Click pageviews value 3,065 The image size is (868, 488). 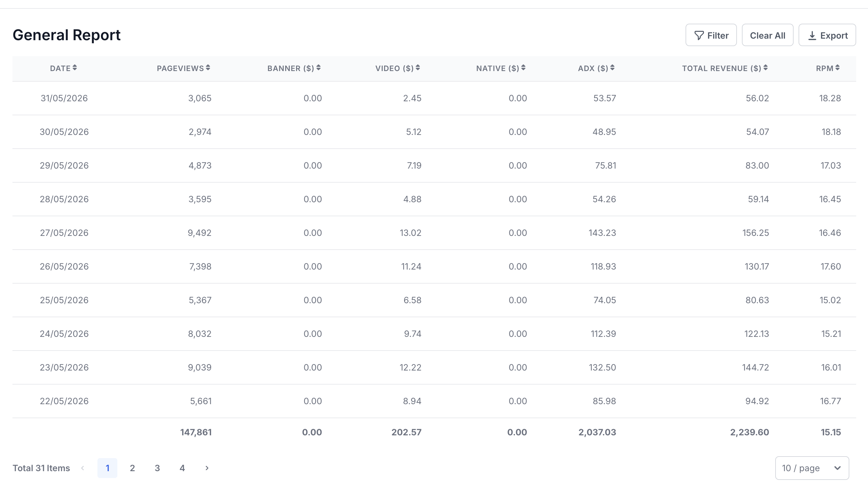click(200, 98)
